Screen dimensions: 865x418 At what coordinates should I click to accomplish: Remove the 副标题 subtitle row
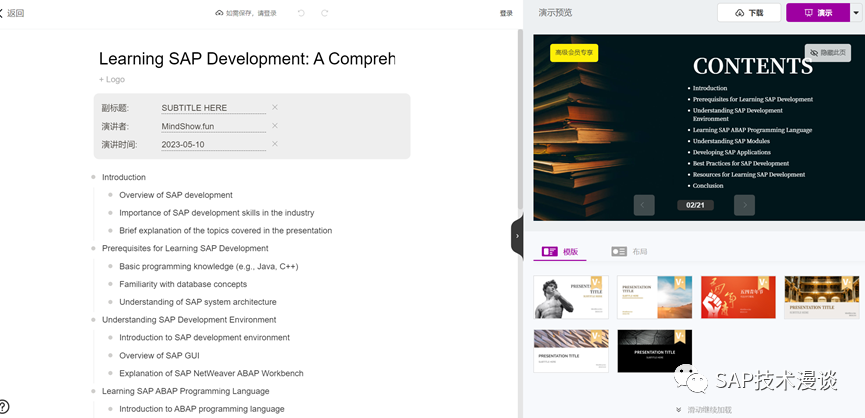[x=275, y=107]
